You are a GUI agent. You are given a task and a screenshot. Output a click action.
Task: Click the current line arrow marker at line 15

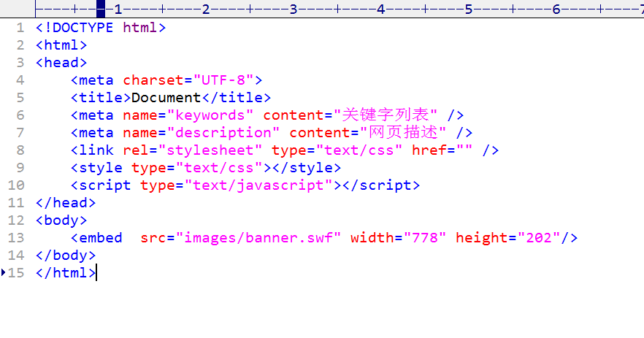click(3, 272)
